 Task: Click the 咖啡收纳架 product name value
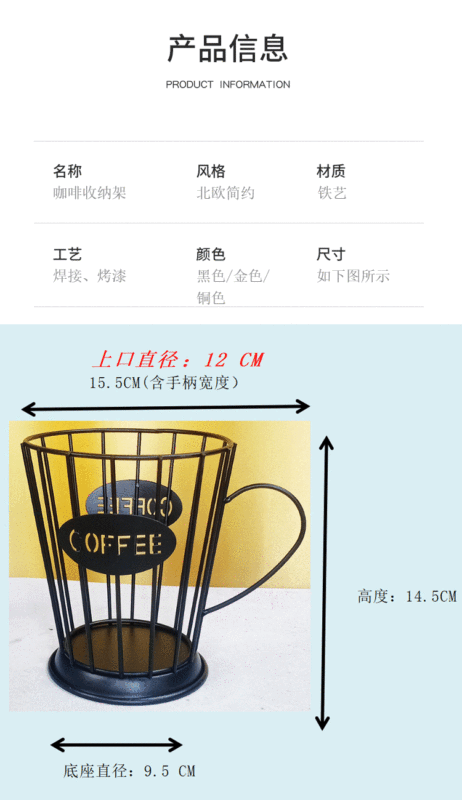point(90,193)
